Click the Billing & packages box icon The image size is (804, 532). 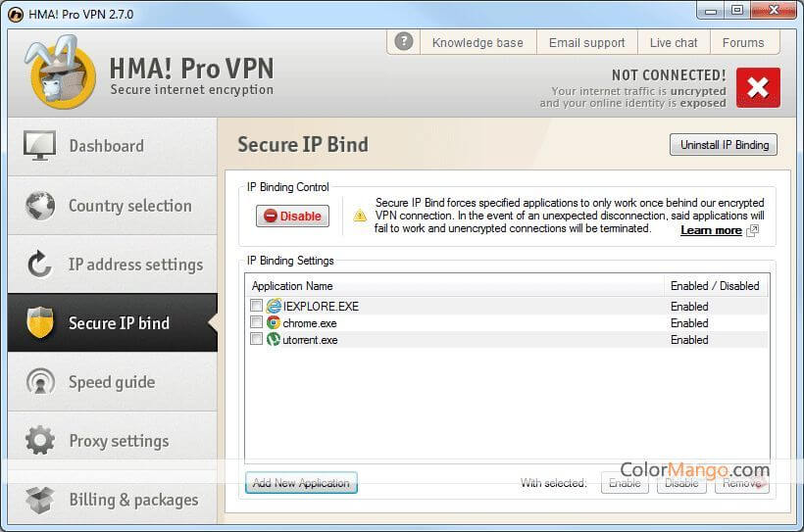click(x=39, y=500)
